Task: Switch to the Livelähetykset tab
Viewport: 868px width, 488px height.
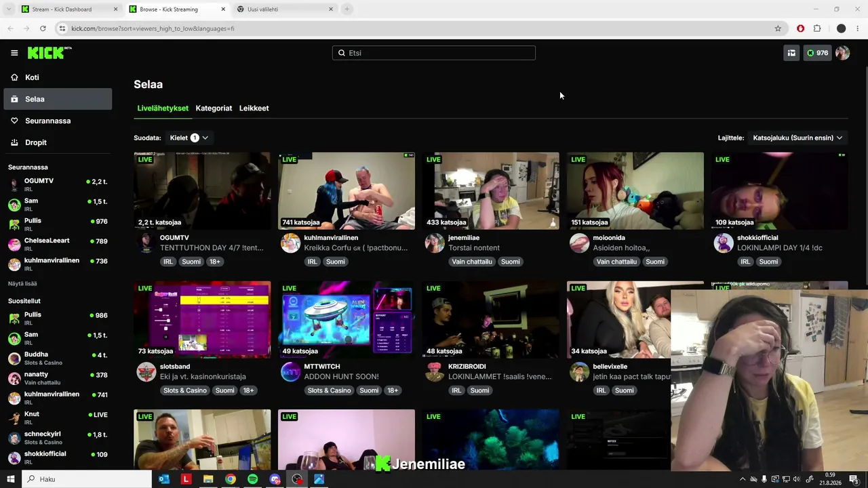Action: coord(163,108)
